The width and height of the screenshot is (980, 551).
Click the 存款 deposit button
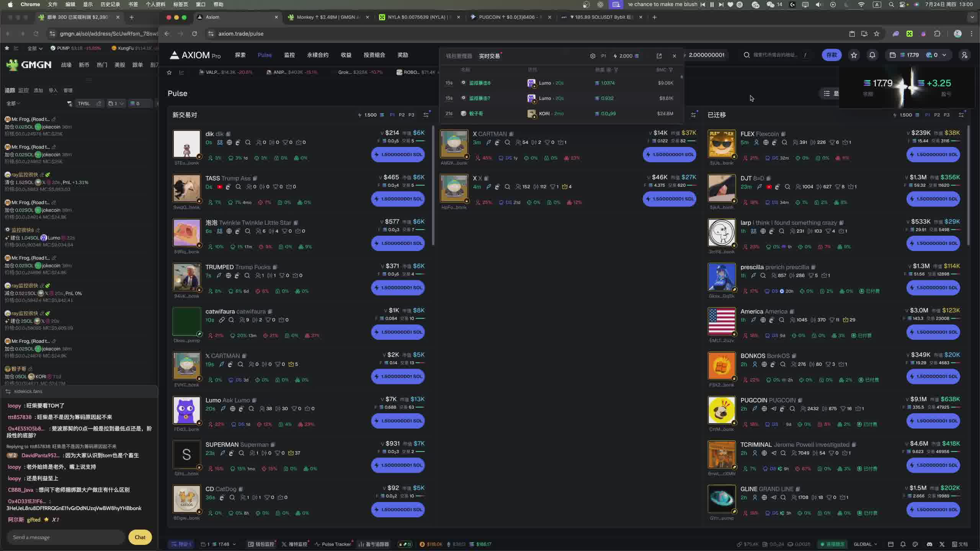tap(831, 55)
